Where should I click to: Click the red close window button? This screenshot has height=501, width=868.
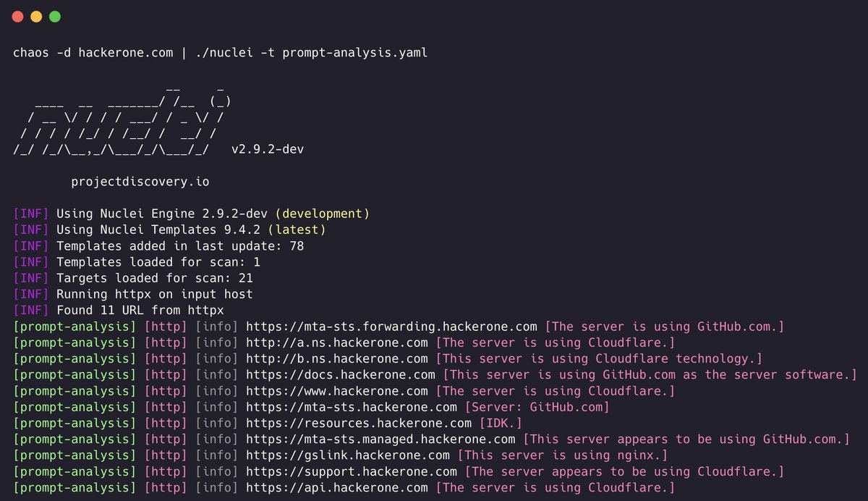[18, 16]
